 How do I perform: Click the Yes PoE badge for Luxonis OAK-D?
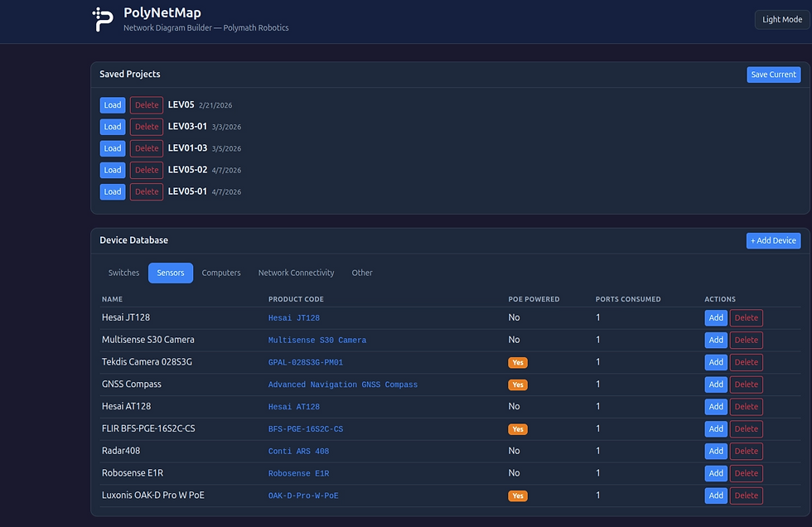click(517, 496)
